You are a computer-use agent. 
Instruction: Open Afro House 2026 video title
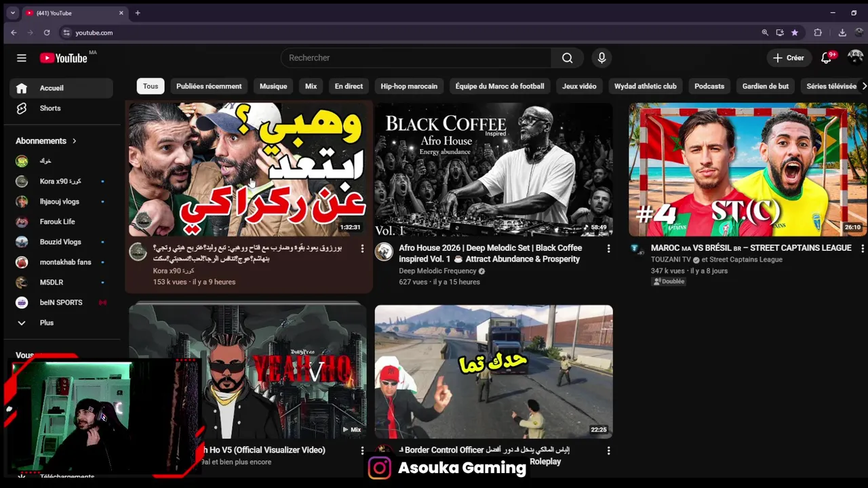[490, 253]
